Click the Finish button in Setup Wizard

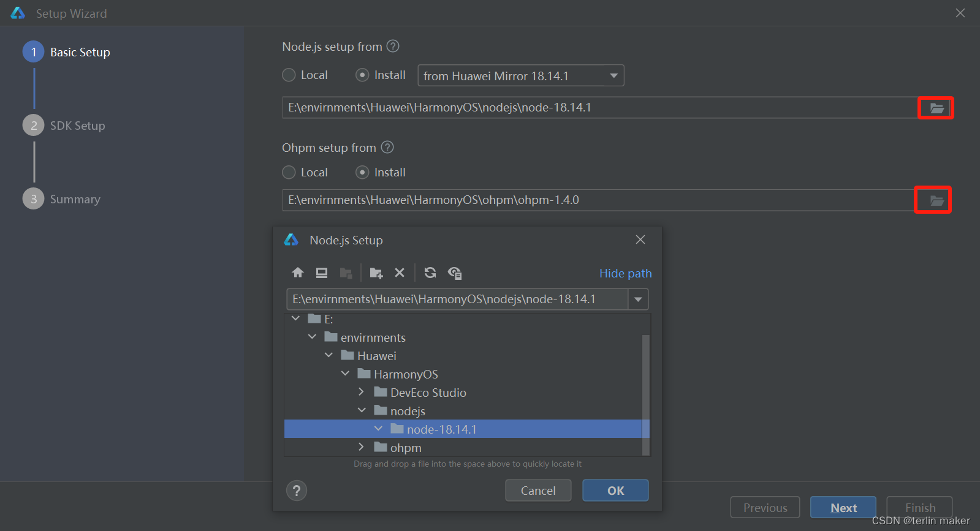920,508
